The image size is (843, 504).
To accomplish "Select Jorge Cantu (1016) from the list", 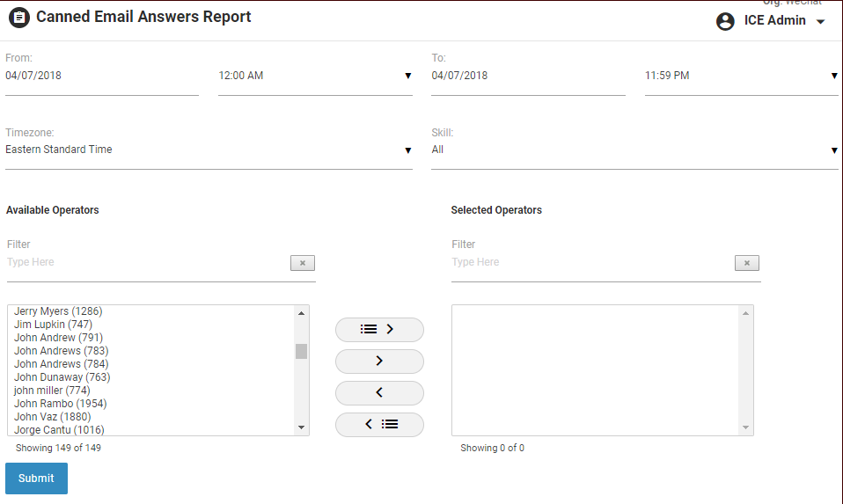I will pos(59,430).
